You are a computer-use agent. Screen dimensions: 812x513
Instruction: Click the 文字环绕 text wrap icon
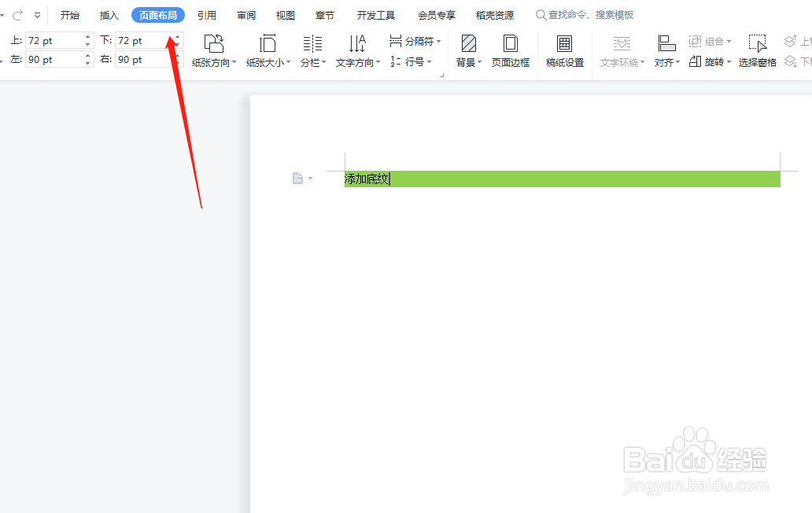point(622,43)
